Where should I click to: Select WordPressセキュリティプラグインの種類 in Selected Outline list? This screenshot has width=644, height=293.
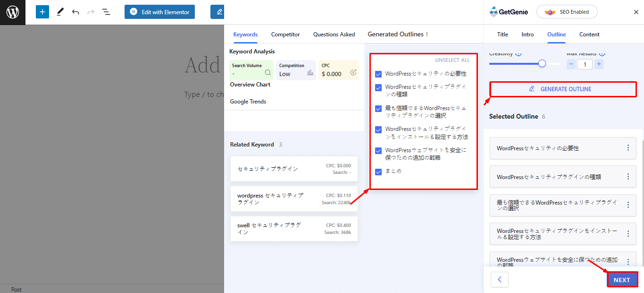point(563,177)
